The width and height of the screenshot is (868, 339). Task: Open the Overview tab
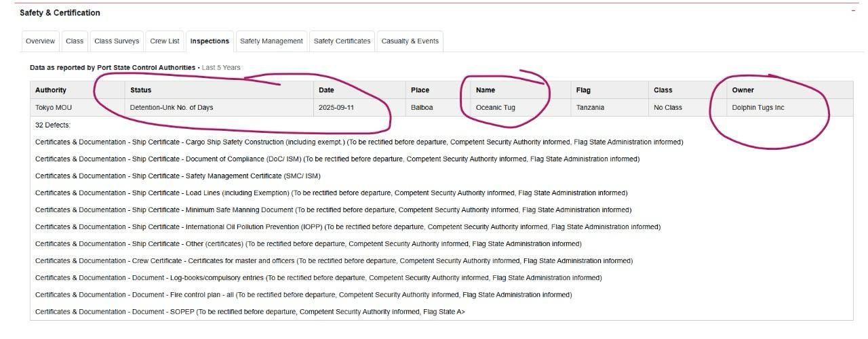click(40, 41)
